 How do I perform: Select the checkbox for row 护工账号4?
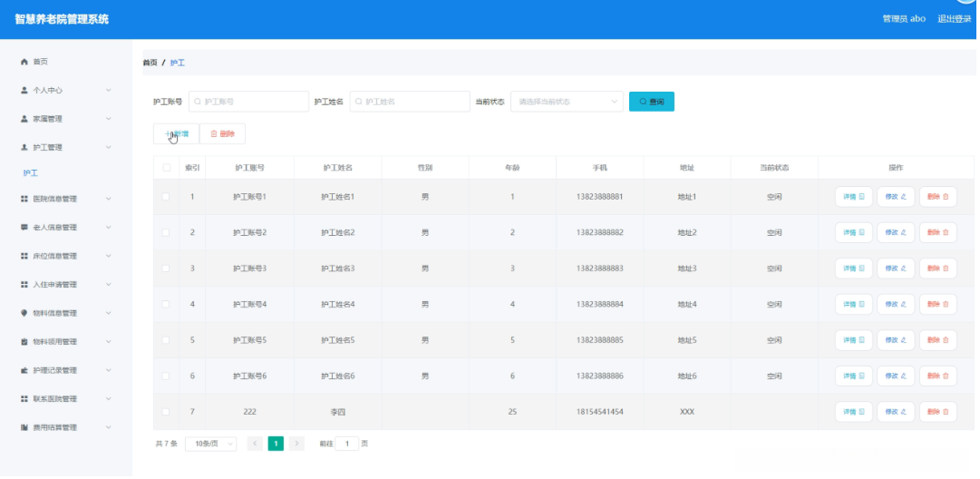pos(166,305)
